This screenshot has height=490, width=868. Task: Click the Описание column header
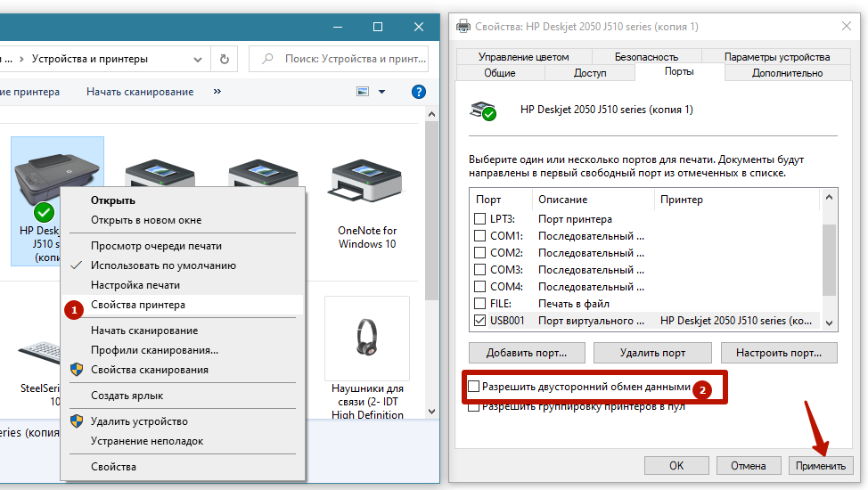594,200
